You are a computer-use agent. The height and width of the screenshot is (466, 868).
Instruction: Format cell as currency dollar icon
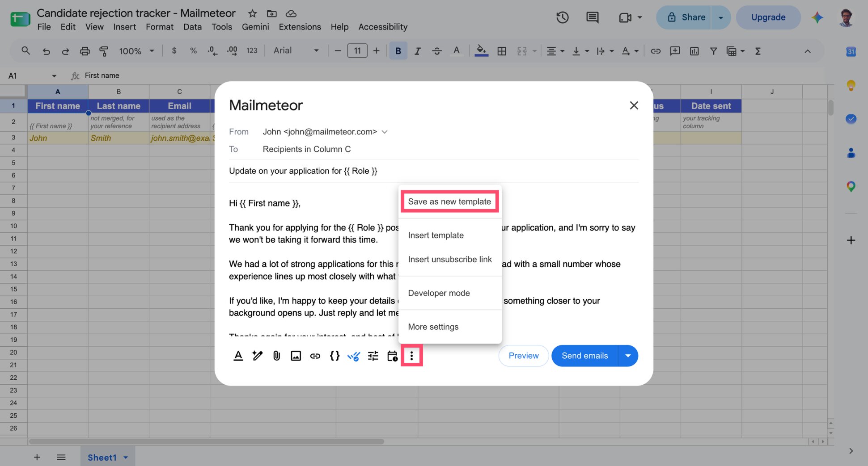(174, 51)
